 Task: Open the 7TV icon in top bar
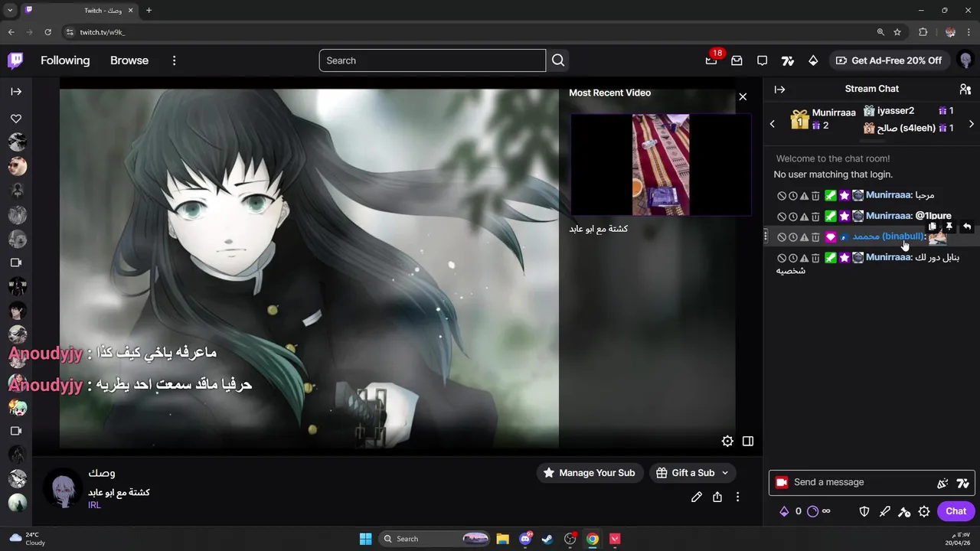tap(788, 60)
